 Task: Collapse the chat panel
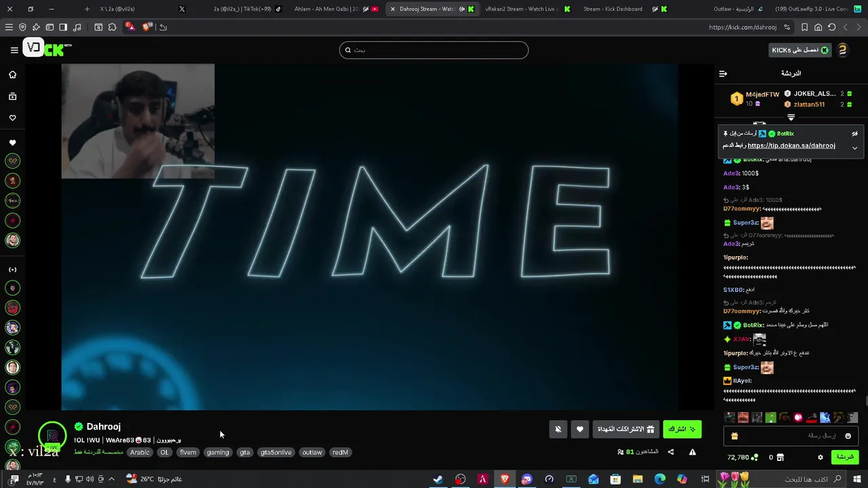(x=723, y=73)
